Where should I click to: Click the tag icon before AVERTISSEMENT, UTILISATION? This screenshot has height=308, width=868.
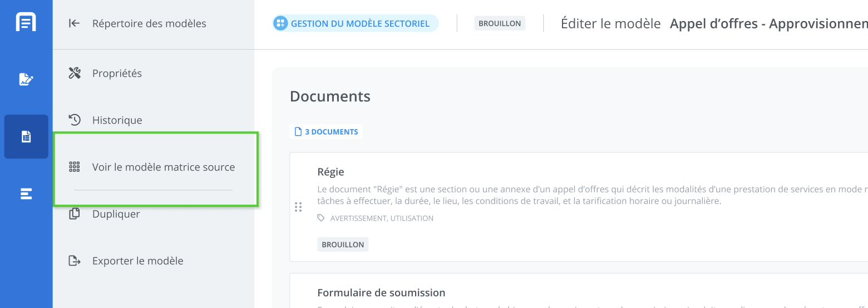point(321,218)
